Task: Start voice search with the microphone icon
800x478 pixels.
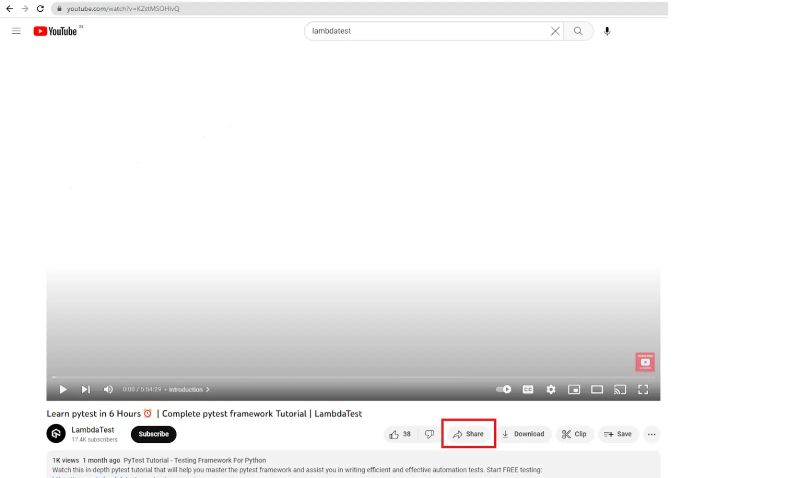Action: coord(607,31)
